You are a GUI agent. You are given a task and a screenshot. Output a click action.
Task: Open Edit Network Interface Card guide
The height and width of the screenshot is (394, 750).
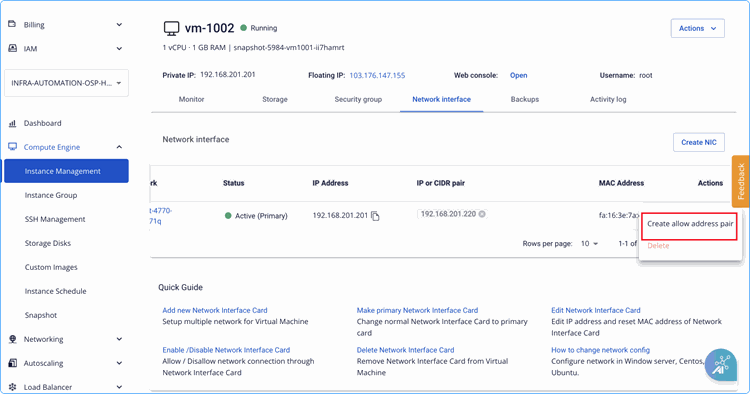tap(596, 310)
